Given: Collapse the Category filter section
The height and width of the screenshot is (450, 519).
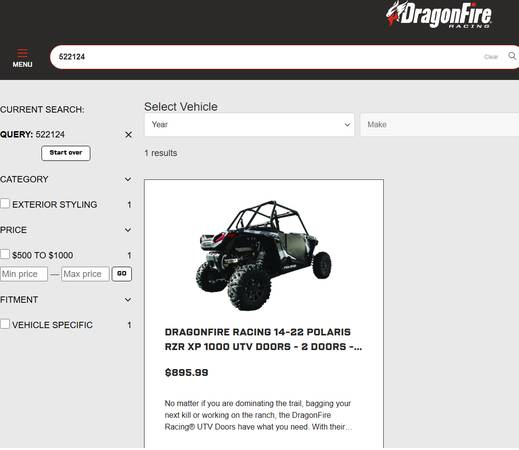Looking at the screenshot, I should pyautogui.click(x=128, y=179).
